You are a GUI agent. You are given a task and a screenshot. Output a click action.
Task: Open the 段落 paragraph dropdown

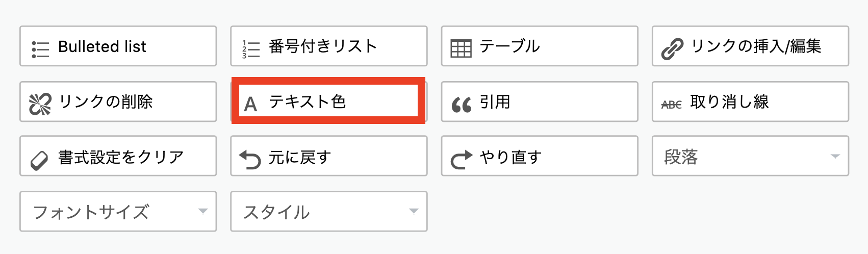pos(750,156)
